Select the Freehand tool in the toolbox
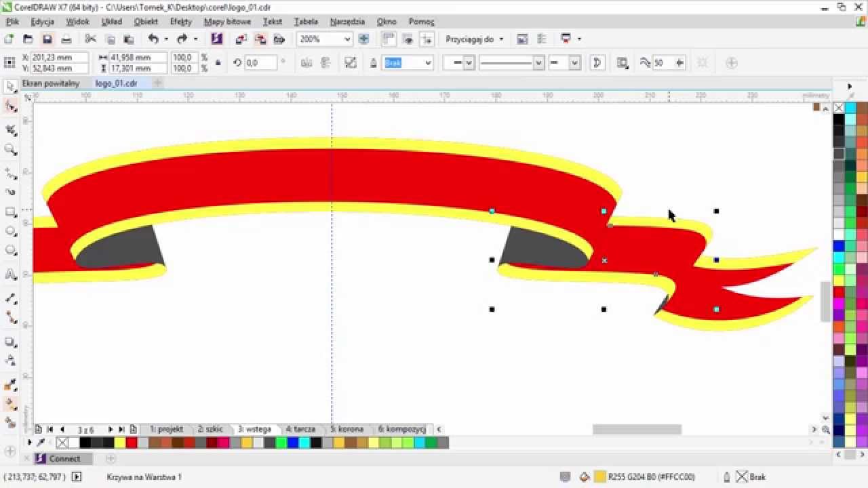868x488 pixels. 11,174
